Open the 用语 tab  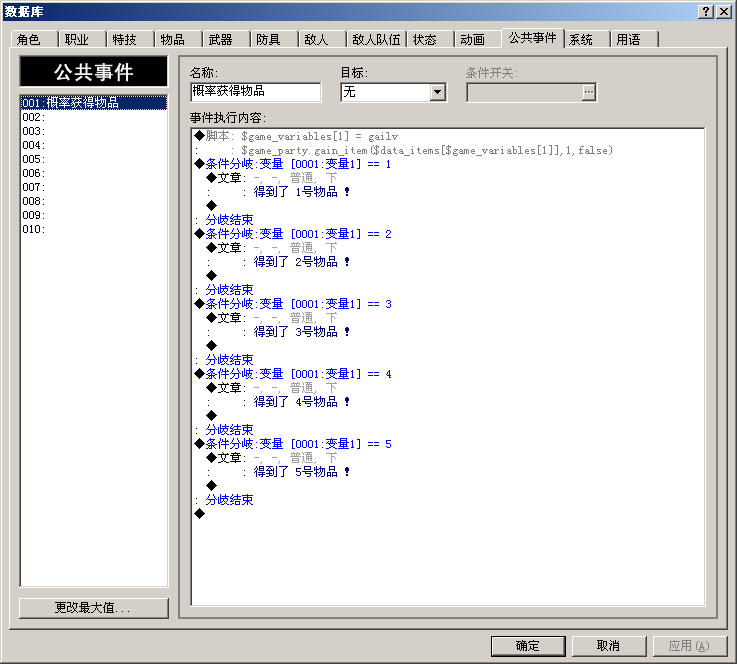[634, 39]
